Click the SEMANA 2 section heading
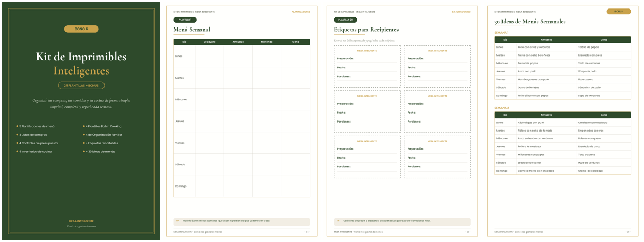 click(501, 108)
